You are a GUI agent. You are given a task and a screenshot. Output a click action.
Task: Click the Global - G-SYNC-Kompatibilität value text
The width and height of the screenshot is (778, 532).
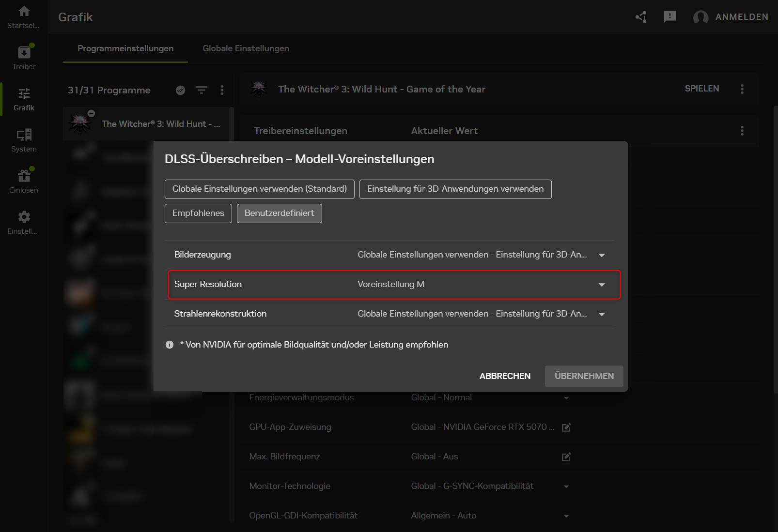472,486
